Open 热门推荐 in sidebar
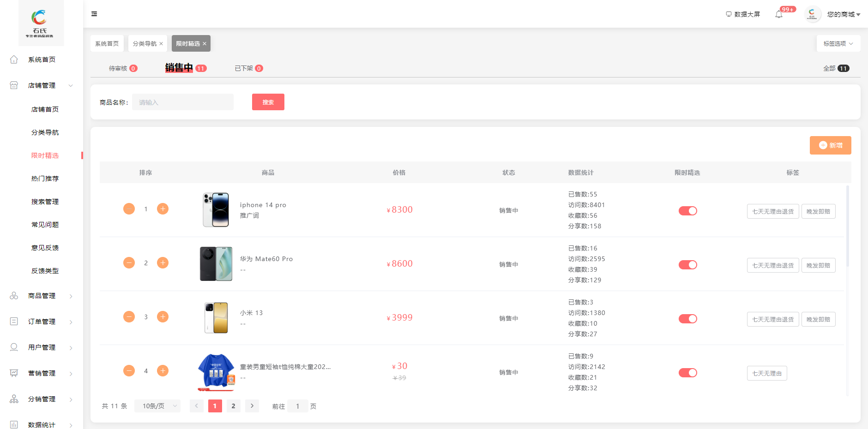Image resolution: width=868 pixels, height=429 pixels. pos(45,179)
